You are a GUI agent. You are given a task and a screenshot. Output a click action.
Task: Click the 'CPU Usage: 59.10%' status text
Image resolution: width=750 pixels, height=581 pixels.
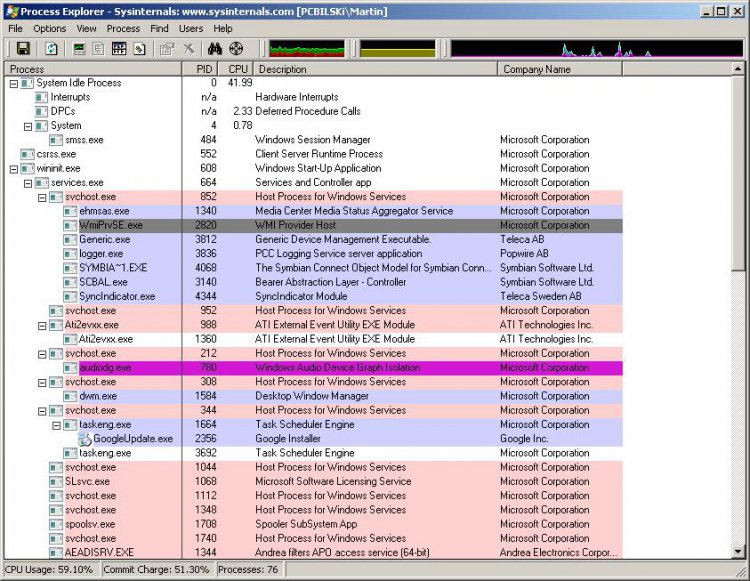pyautogui.click(x=49, y=570)
